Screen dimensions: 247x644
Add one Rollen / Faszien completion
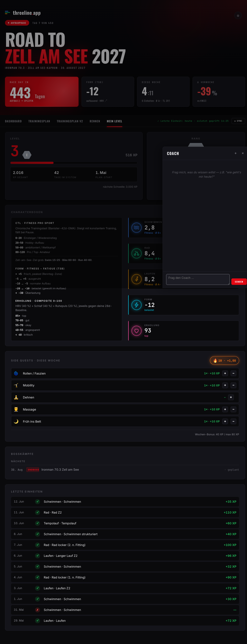click(x=225, y=373)
